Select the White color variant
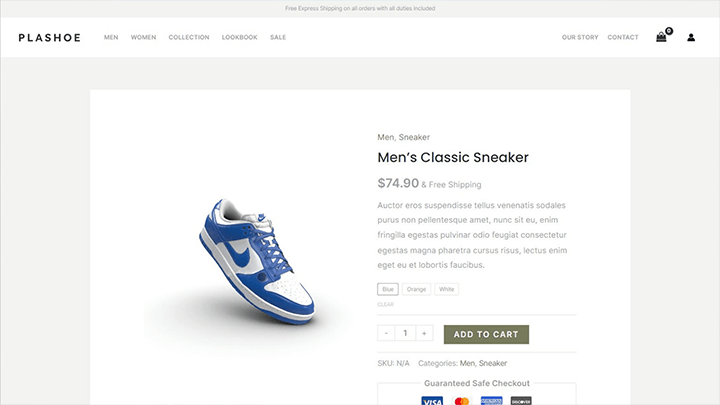 coord(446,289)
